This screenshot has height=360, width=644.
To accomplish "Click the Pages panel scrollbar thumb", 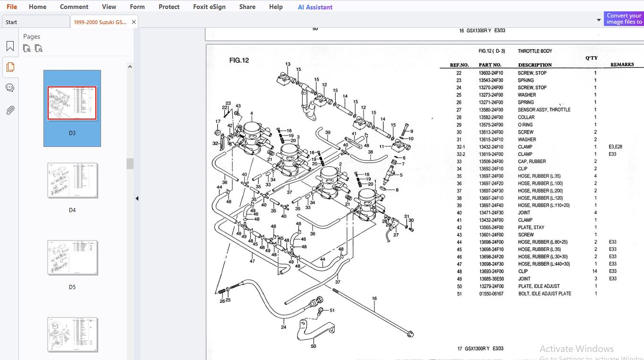I will [x=130, y=163].
